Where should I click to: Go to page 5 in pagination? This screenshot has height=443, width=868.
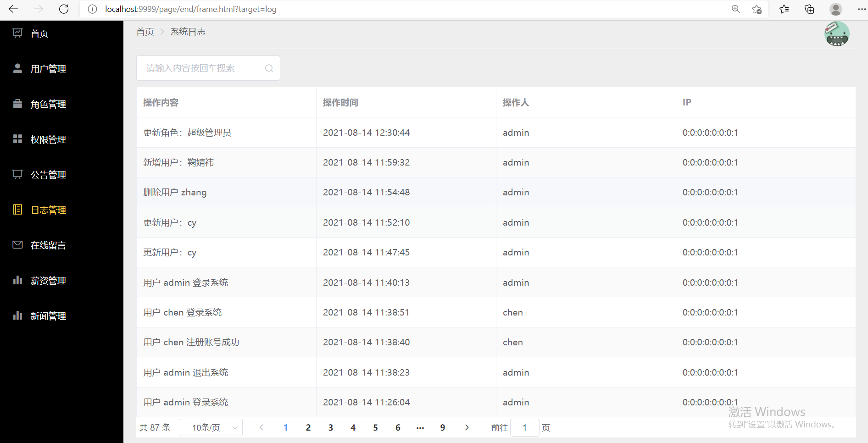pos(375,427)
